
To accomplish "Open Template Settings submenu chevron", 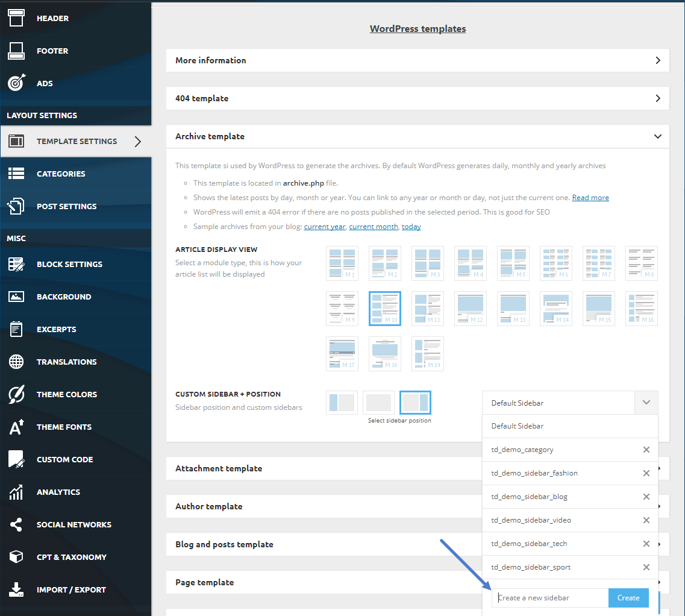I will [137, 141].
